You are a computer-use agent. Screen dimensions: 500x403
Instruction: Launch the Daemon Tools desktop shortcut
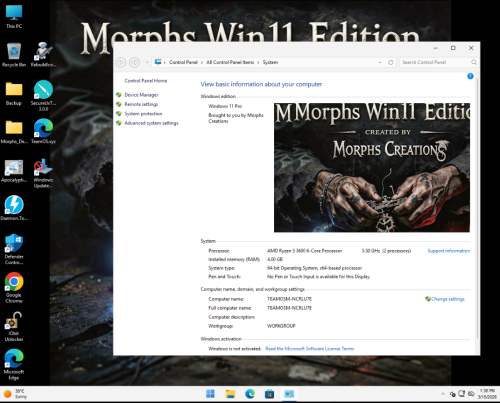(14, 208)
